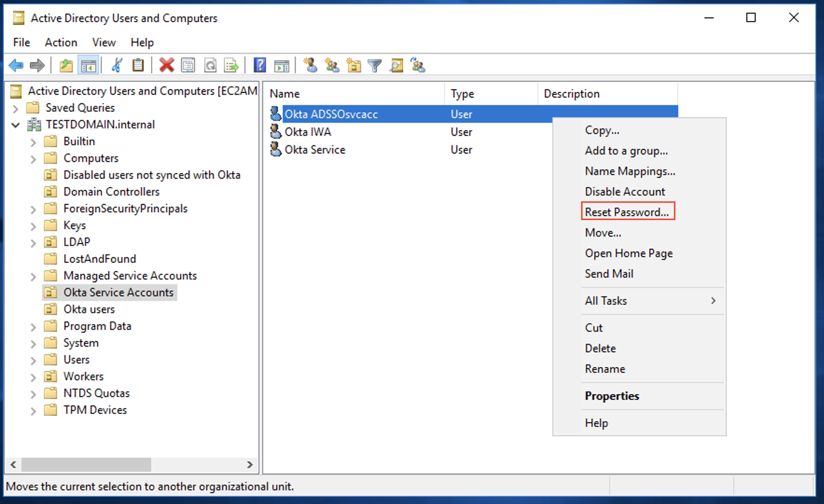Select the Okta IWA user row

pyautogui.click(x=308, y=132)
